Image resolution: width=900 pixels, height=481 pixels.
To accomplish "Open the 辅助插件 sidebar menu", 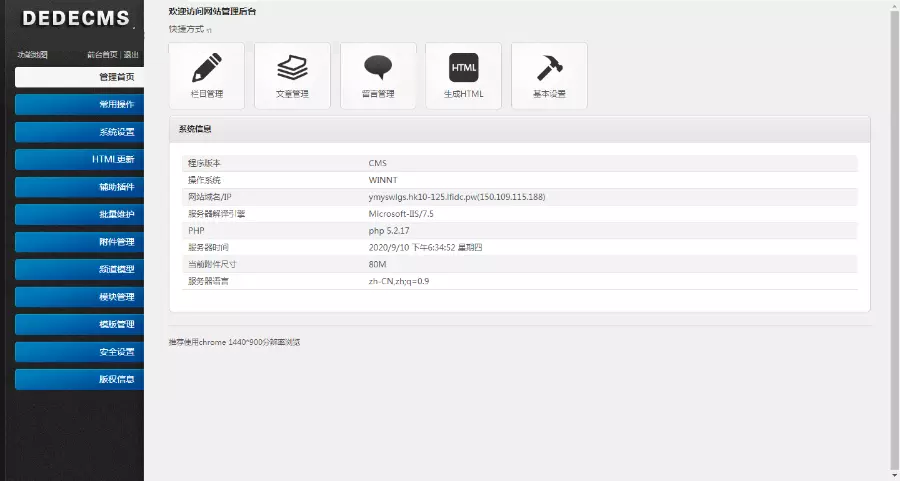I will pyautogui.click(x=80, y=187).
